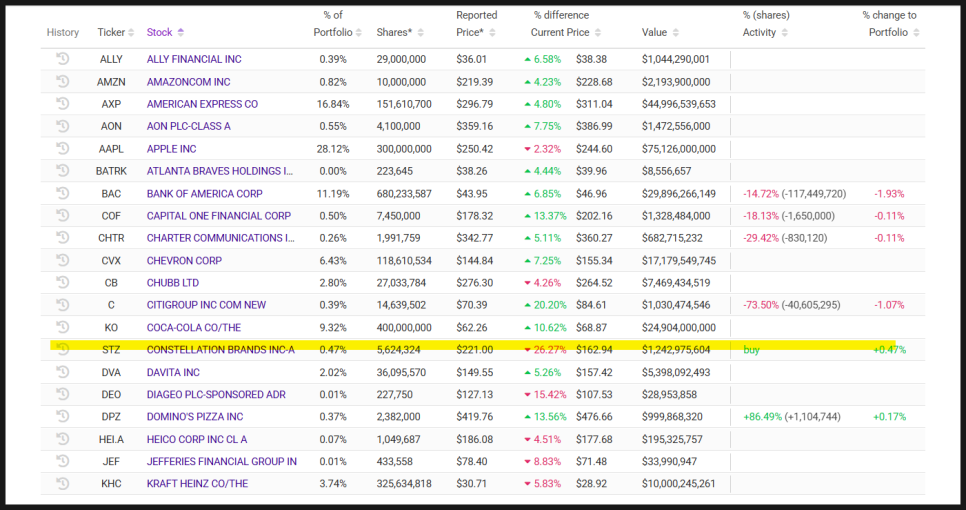Open APPLE INC stock link
This screenshot has width=966, height=510.
click(171, 149)
